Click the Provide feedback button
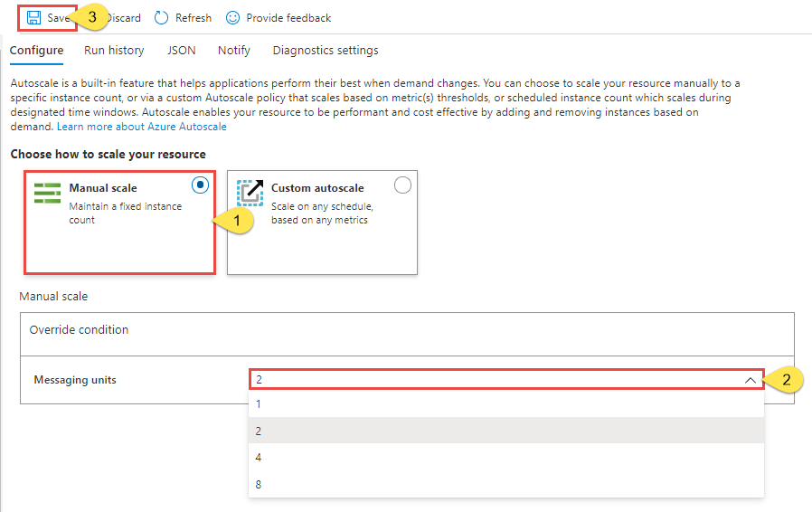 click(x=279, y=18)
